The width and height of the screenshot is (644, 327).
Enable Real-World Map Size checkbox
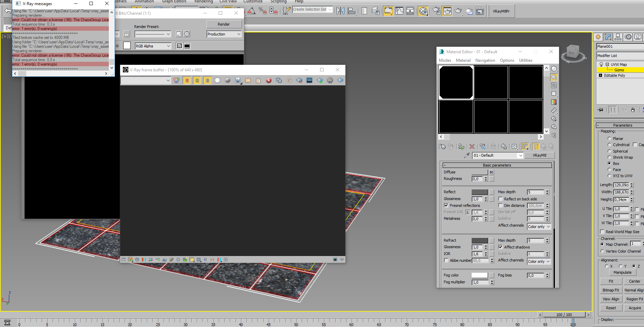click(602, 232)
